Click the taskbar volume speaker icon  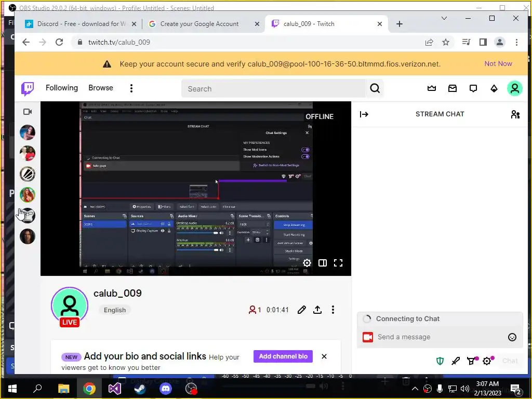coord(465,389)
